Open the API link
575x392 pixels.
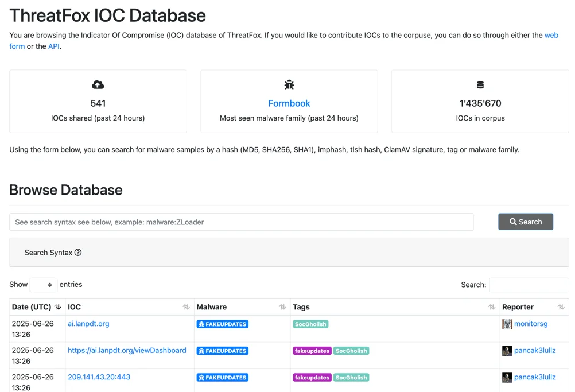53,46
